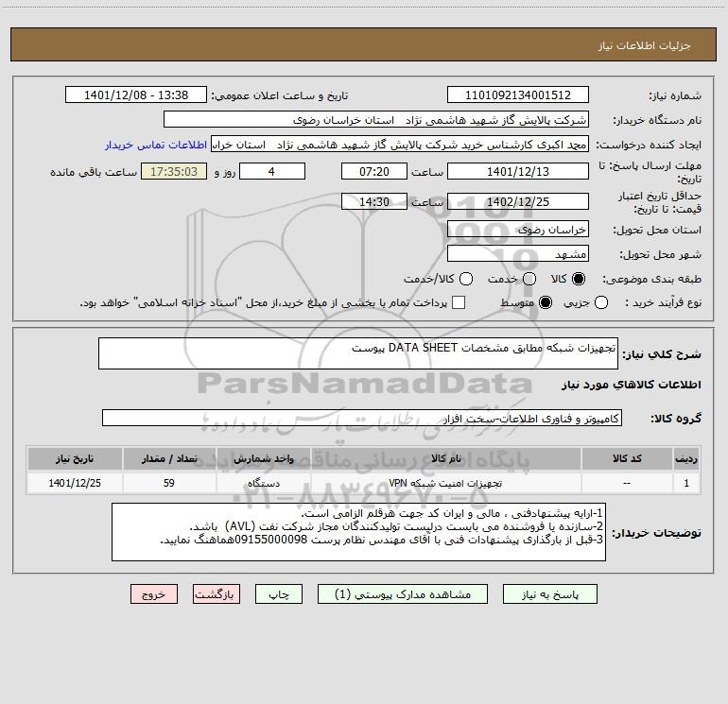Image resolution: width=728 pixels, height=704 pixels.
Task: Click the واحد شمارش column header
Action: (263, 458)
